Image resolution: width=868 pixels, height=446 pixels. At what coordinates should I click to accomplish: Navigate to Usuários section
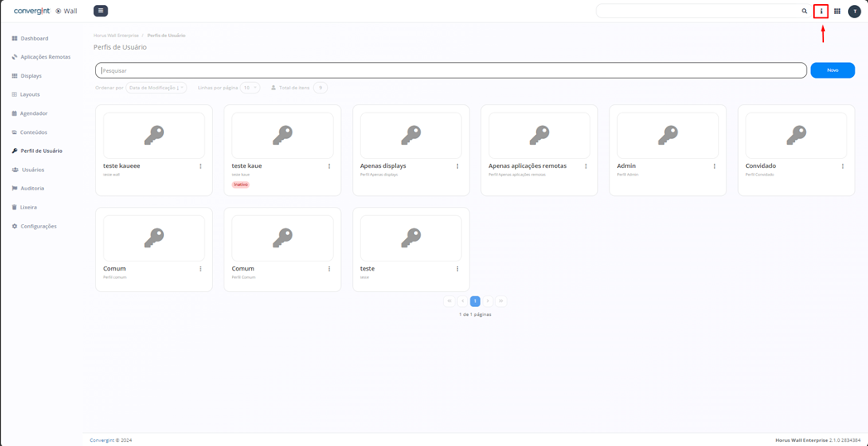[32, 170]
